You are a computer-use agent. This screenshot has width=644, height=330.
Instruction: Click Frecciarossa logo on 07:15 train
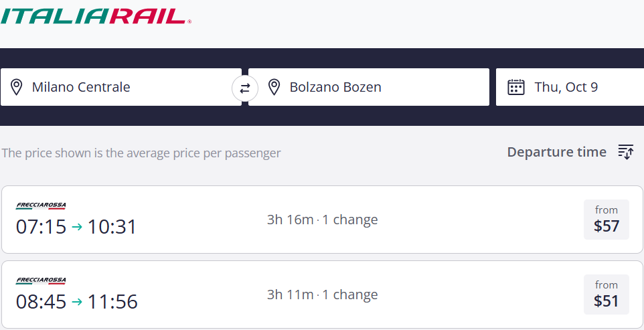(41, 206)
